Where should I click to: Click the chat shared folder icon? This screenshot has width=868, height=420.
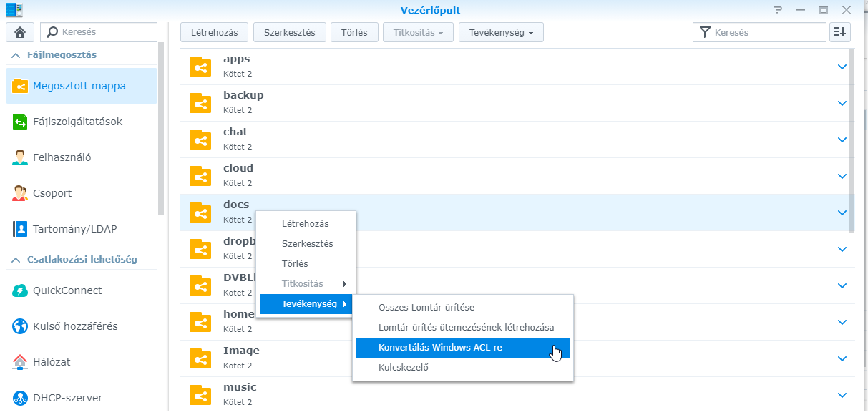(x=200, y=140)
